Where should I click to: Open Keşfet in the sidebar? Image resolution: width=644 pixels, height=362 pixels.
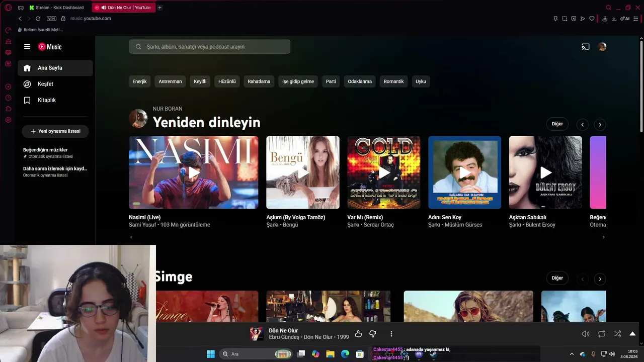[x=55, y=84]
